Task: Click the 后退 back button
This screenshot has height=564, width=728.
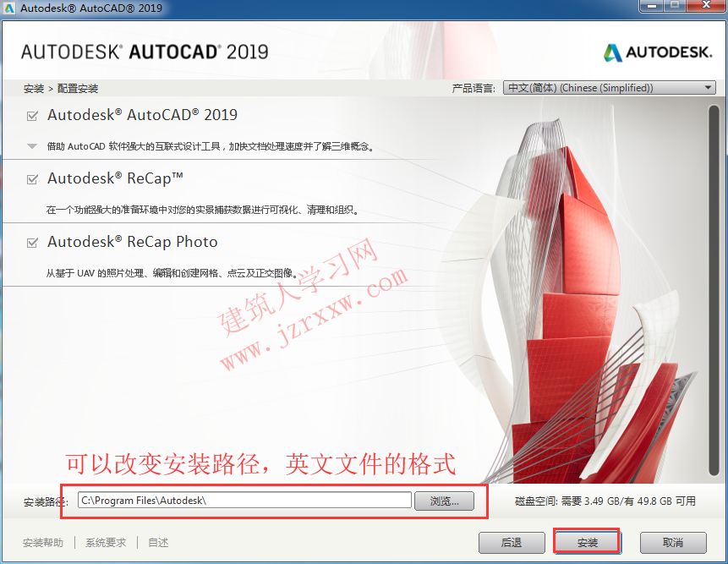Action: (x=512, y=542)
